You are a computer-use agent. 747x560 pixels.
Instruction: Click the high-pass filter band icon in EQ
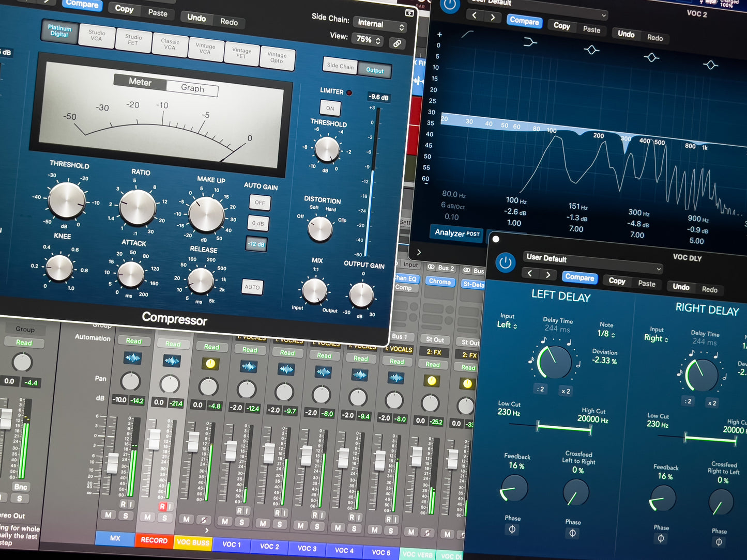tap(467, 34)
